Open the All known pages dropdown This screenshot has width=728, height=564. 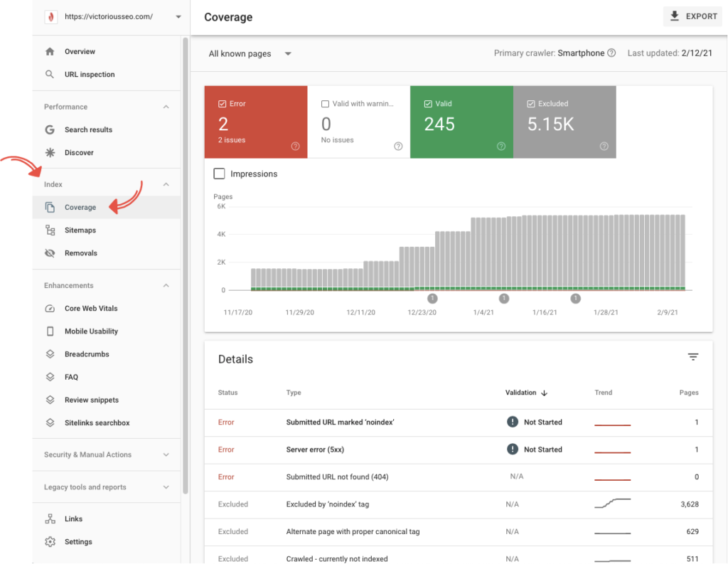pyautogui.click(x=250, y=54)
